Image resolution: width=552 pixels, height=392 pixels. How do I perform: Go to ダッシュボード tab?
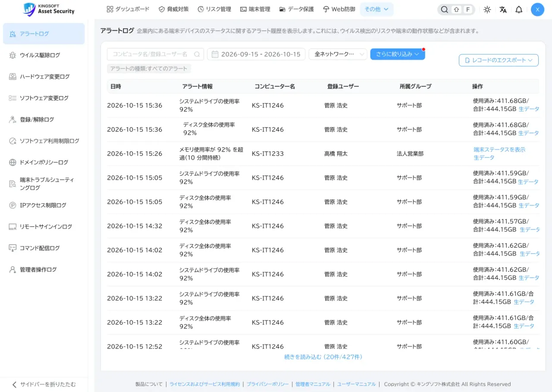pos(128,9)
